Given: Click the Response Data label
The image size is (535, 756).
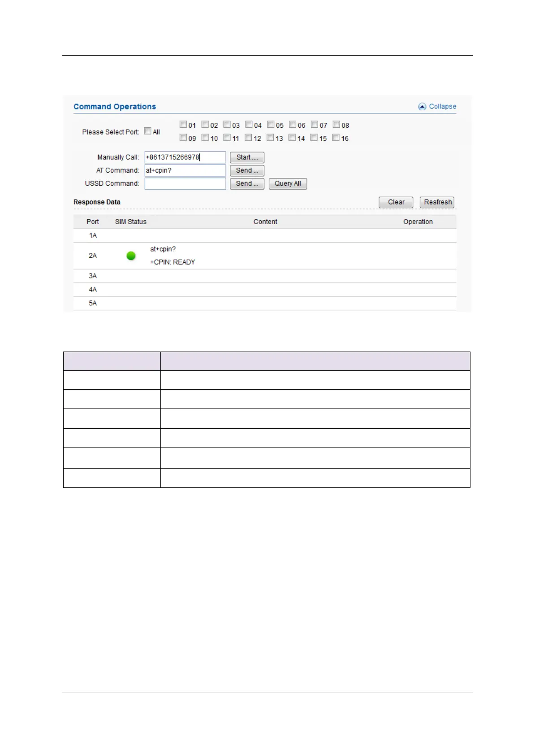Looking at the screenshot, I should (97, 202).
